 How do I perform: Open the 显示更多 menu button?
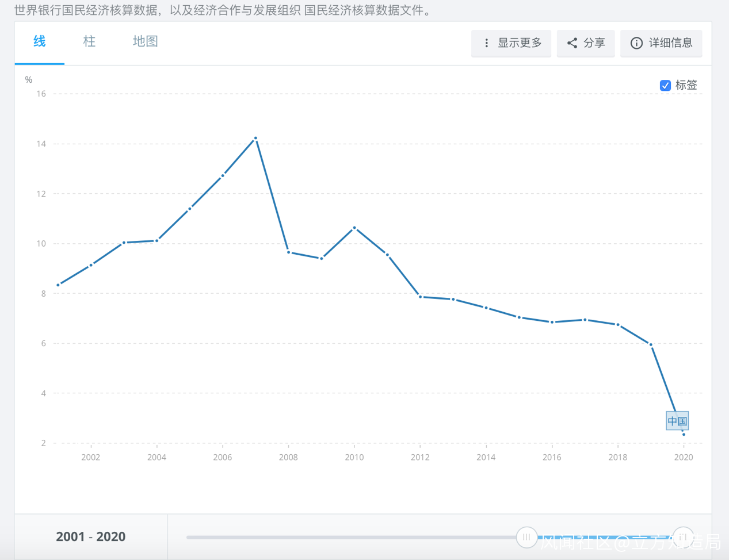pyautogui.click(x=511, y=43)
